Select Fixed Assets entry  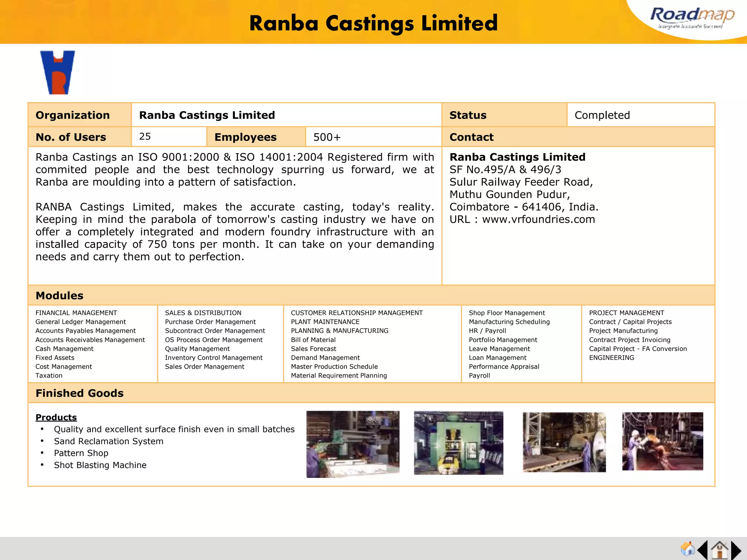tap(55, 358)
